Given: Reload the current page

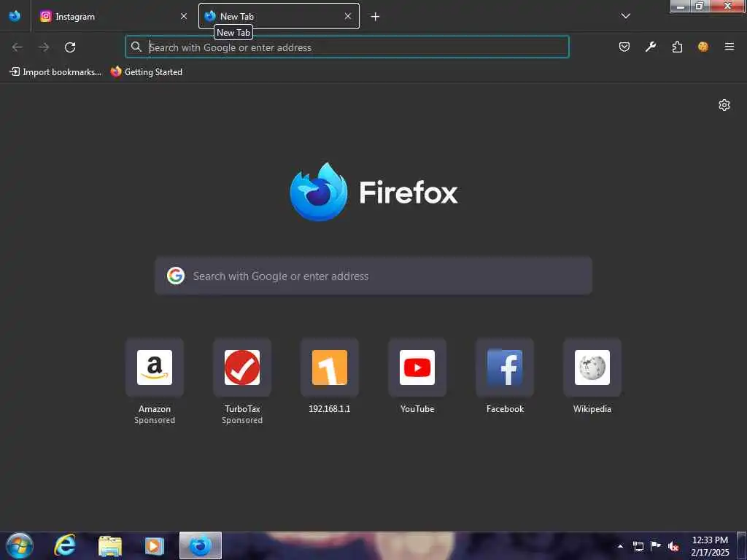Looking at the screenshot, I should (x=70, y=47).
